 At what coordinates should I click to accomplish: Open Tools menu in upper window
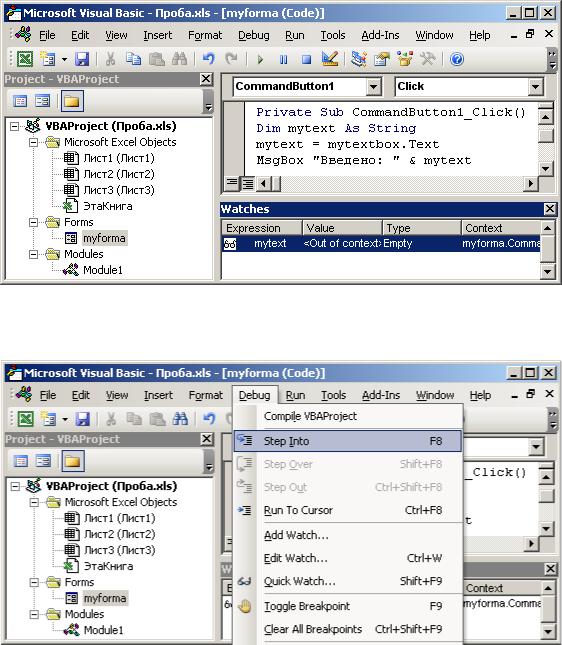(x=333, y=35)
